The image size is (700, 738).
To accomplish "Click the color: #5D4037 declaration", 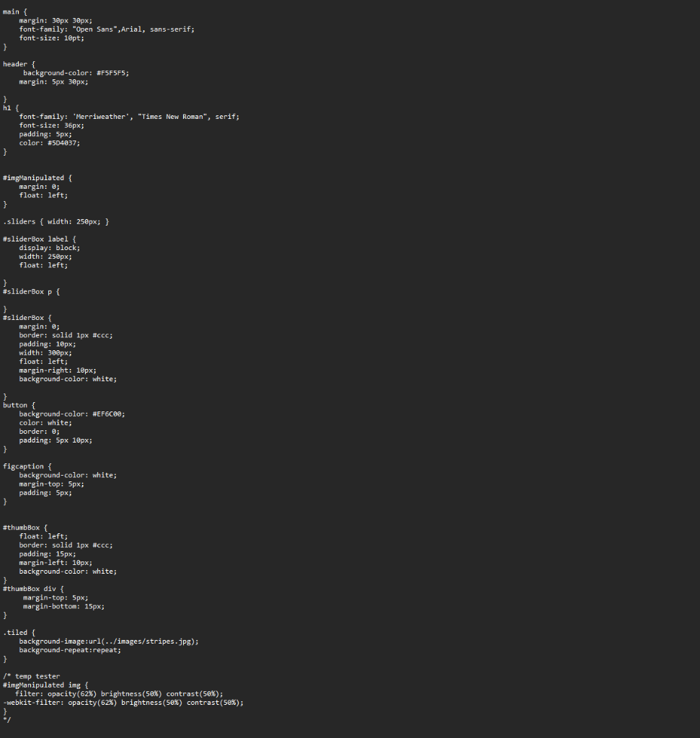I will (50, 143).
